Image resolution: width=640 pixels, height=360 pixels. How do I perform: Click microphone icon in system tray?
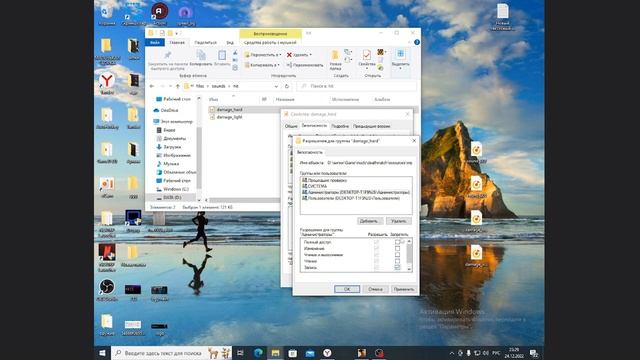[469, 353]
